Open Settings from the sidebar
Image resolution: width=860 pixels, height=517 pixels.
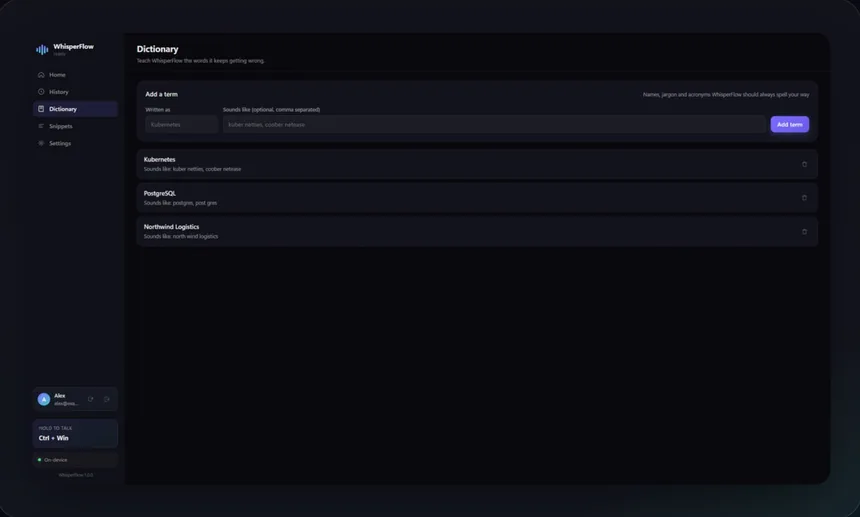click(x=75, y=143)
